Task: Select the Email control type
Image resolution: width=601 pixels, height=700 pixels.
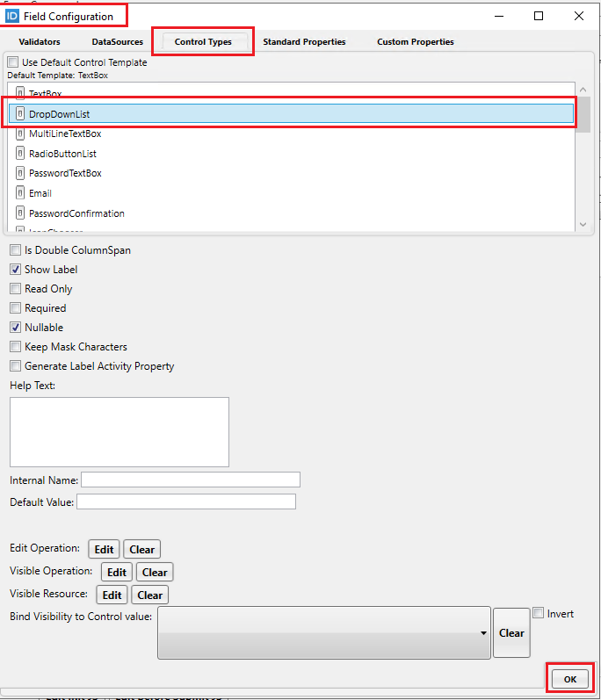Action: pyautogui.click(x=291, y=193)
